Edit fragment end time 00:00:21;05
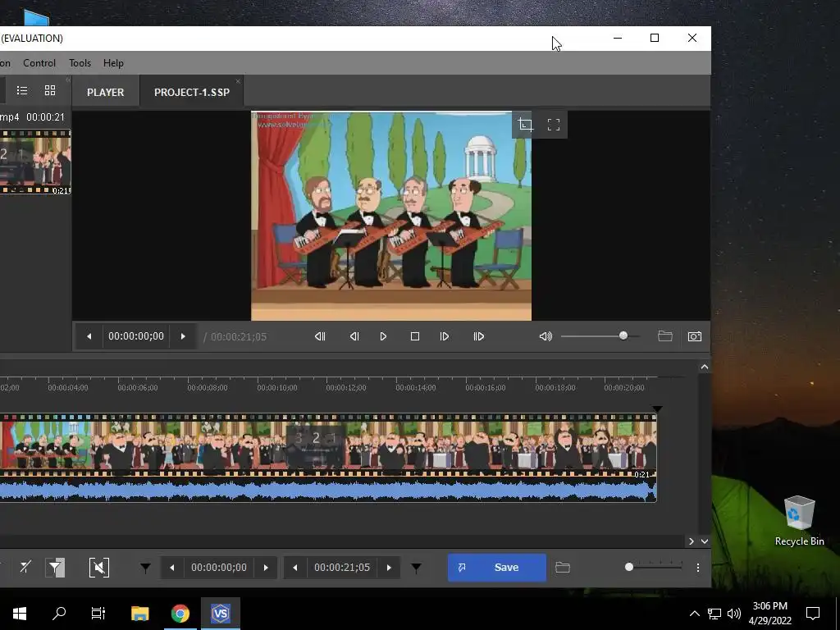Screen dimensions: 840x630 pyautogui.click(x=342, y=568)
